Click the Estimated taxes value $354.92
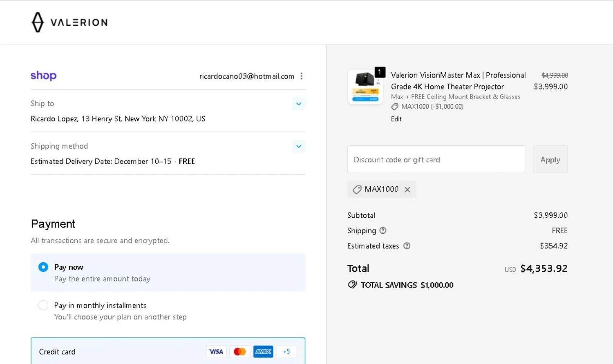Screen dimensions: 613x364 pyautogui.click(x=554, y=246)
